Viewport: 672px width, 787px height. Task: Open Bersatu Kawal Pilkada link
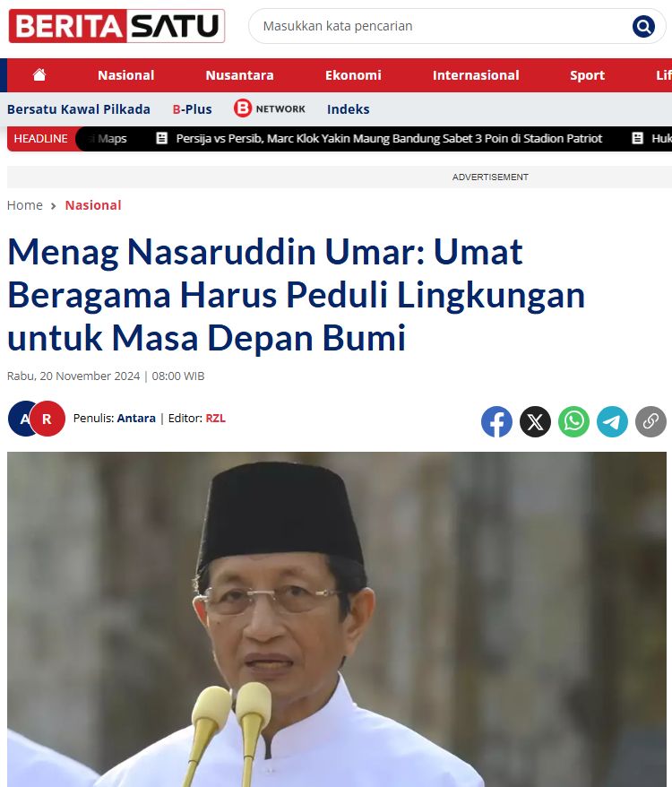[79, 109]
